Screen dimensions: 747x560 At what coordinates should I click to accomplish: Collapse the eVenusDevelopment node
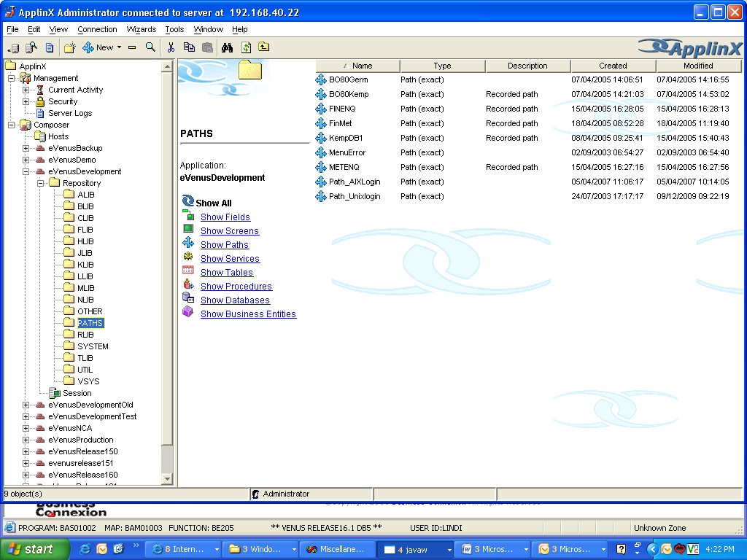tap(26, 171)
